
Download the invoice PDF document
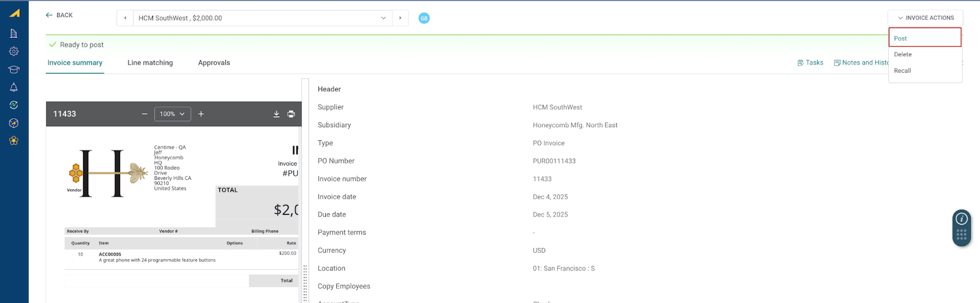point(276,114)
